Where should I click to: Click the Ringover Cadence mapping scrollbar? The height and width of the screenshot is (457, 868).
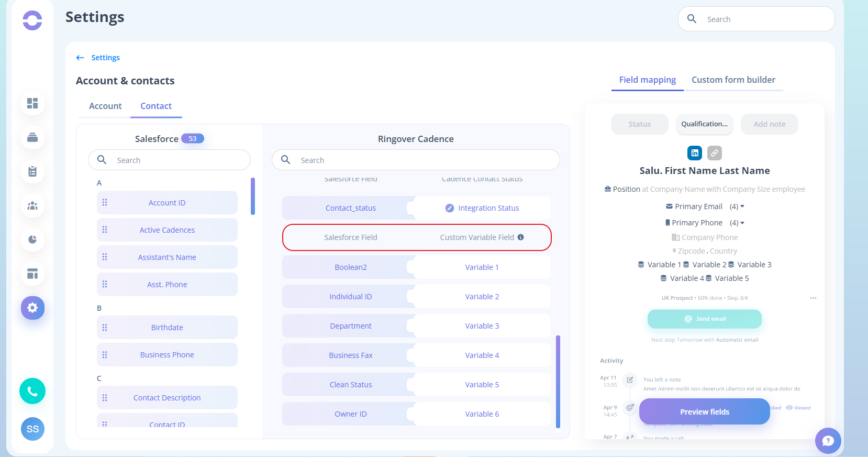click(558, 382)
